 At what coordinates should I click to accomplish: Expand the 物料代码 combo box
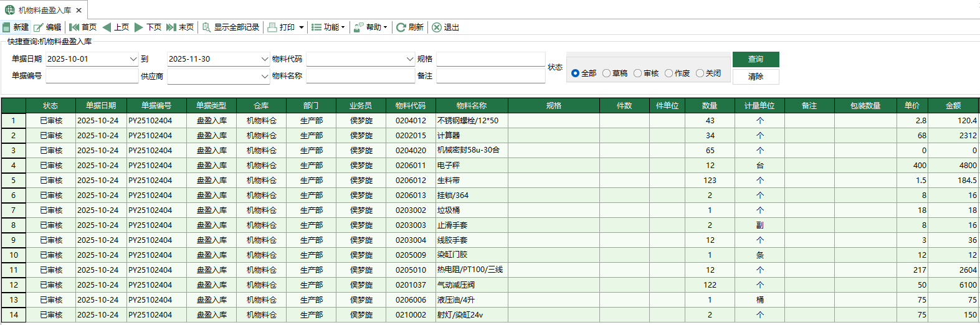[x=410, y=59]
